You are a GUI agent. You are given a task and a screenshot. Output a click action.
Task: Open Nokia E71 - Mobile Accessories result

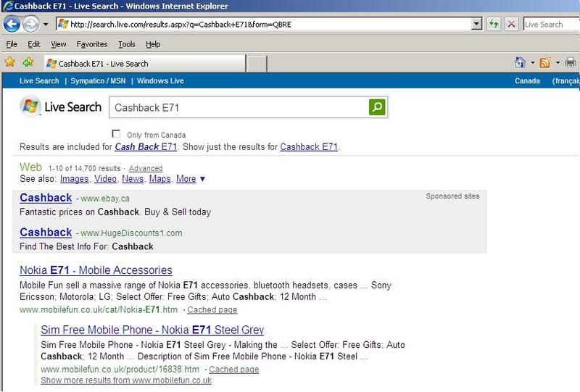point(96,270)
